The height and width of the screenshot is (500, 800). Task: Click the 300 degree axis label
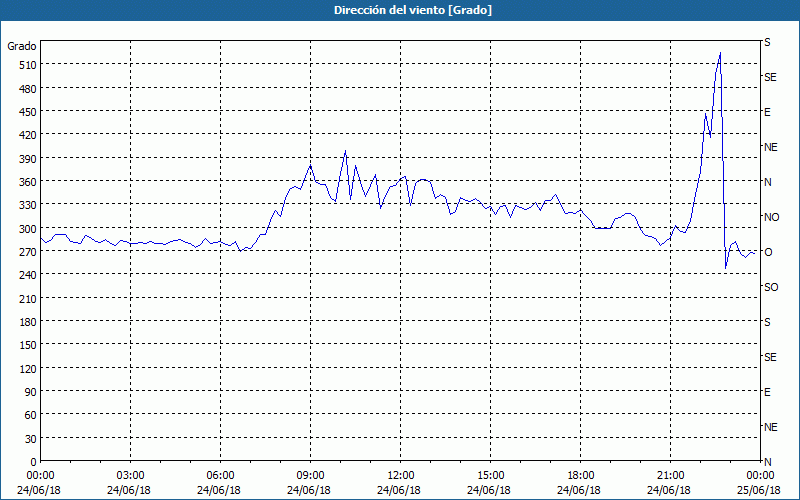pos(29,229)
